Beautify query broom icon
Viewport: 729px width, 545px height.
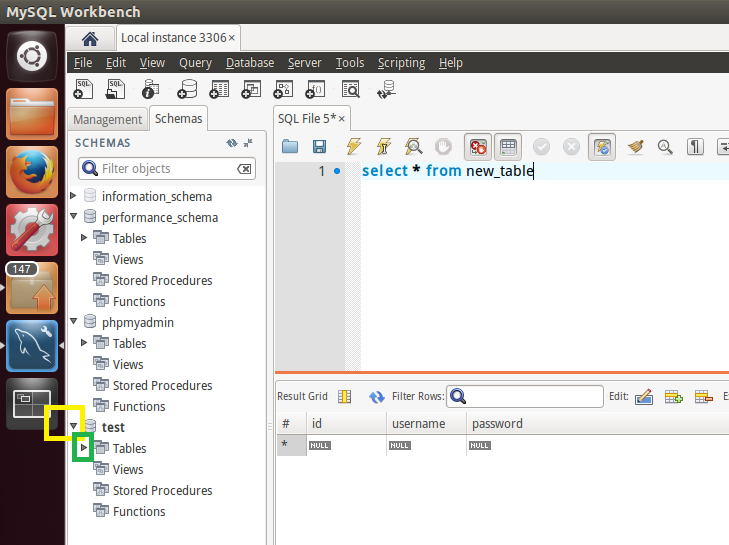pos(636,147)
